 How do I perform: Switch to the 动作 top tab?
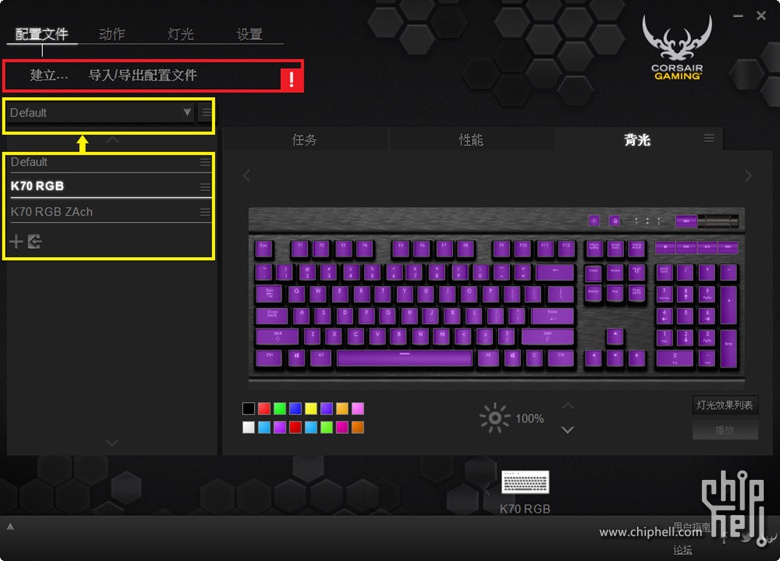(112, 34)
